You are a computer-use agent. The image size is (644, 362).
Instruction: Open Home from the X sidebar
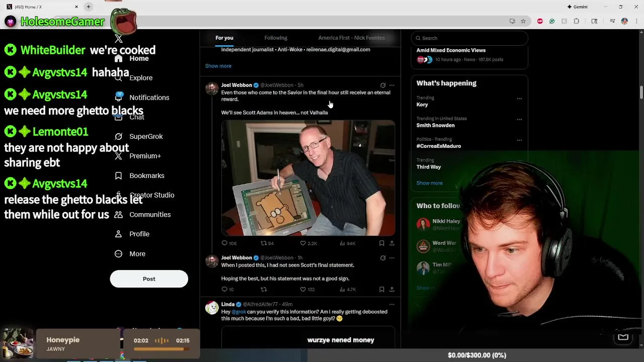coord(132,58)
